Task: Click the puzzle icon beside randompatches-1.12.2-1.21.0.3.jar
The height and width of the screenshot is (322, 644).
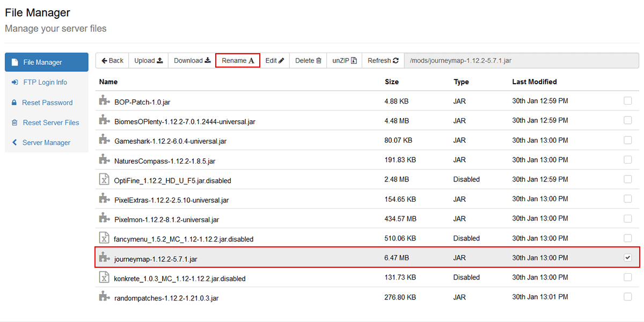Action: click(x=104, y=297)
